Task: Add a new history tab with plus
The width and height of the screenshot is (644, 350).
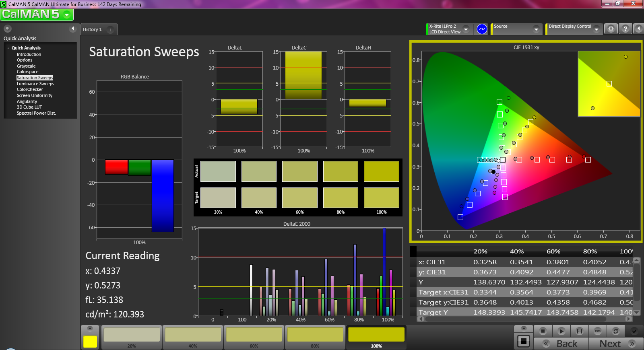Action: [110, 29]
